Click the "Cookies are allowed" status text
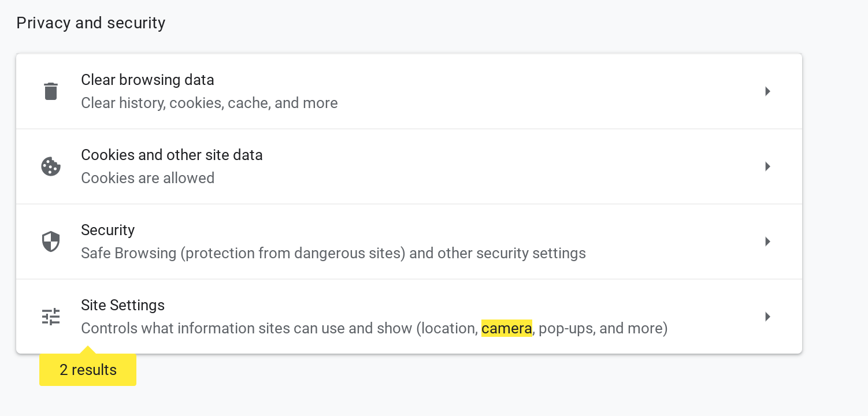 click(147, 178)
